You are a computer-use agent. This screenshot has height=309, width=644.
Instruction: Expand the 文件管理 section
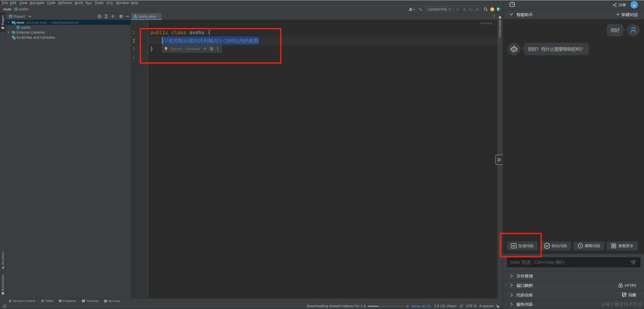tap(525, 276)
